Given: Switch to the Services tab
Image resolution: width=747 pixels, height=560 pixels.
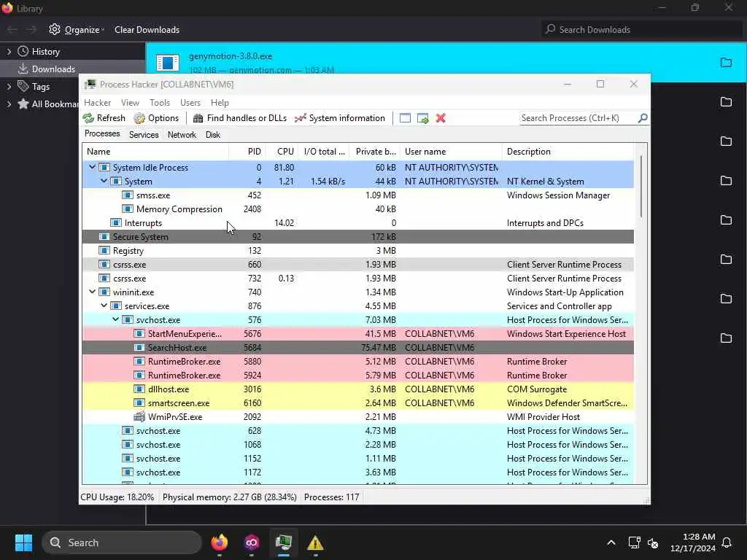Looking at the screenshot, I should (144, 135).
